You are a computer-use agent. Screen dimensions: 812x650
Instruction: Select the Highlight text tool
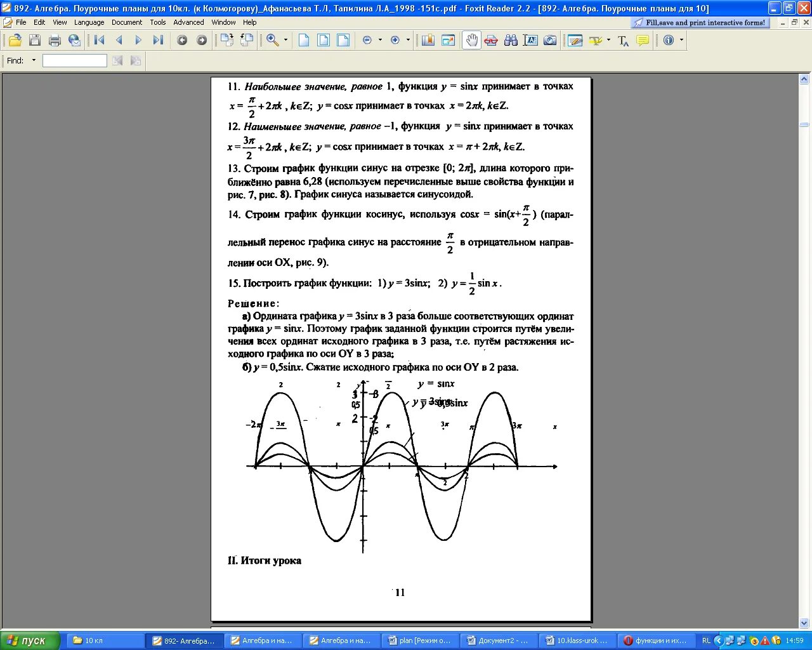click(x=596, y=40)
